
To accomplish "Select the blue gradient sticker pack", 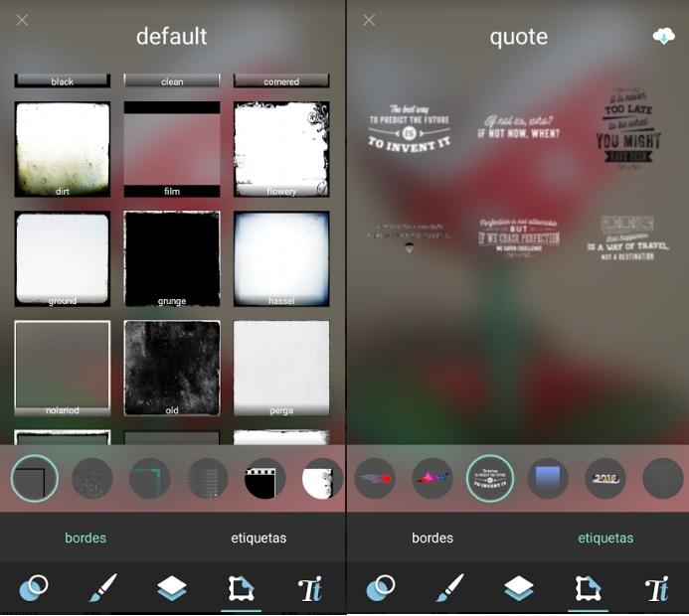I will [x=548, y=479].
